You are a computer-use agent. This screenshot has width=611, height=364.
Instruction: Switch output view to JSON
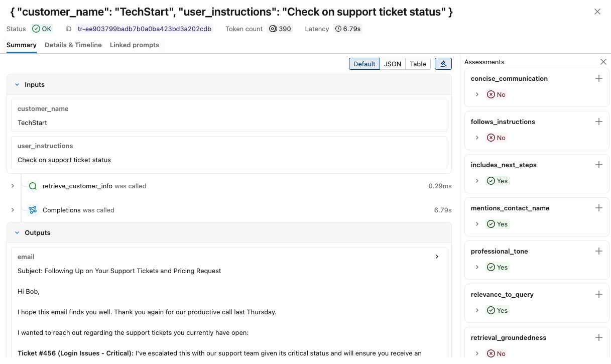(393, 64)
